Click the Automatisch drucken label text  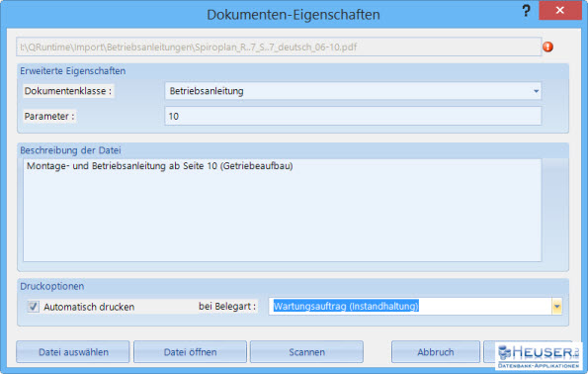(x=89, y=307)
